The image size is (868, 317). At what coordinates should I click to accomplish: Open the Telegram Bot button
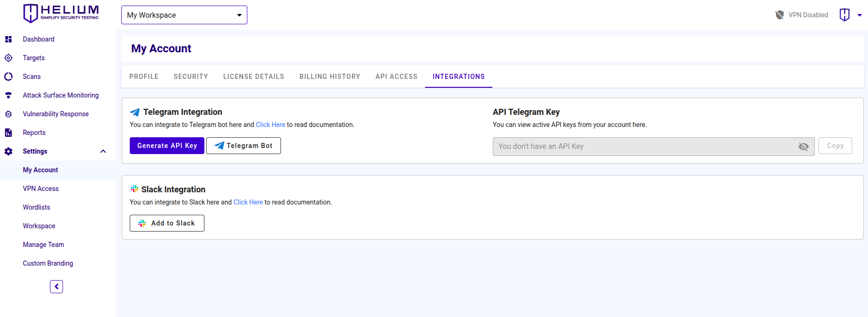tap(244, 146)
